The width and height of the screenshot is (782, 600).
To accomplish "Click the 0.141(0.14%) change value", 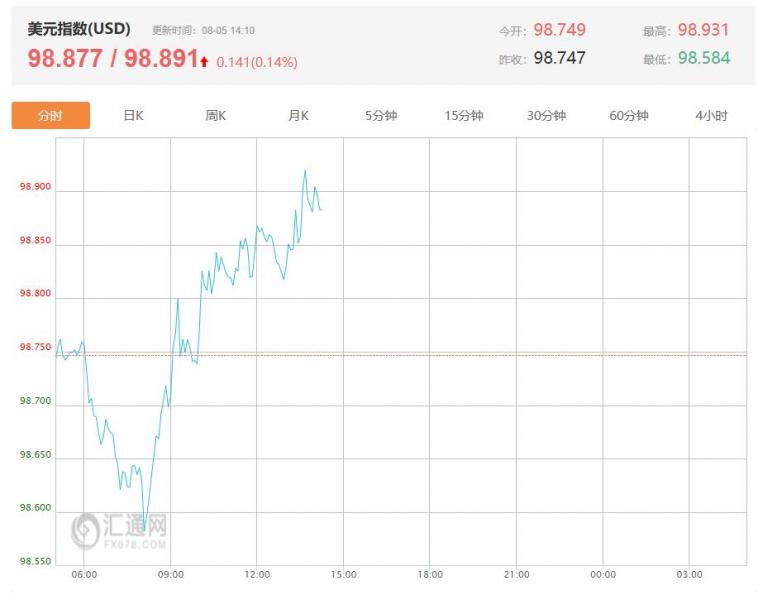I will (x=256, y=62).
